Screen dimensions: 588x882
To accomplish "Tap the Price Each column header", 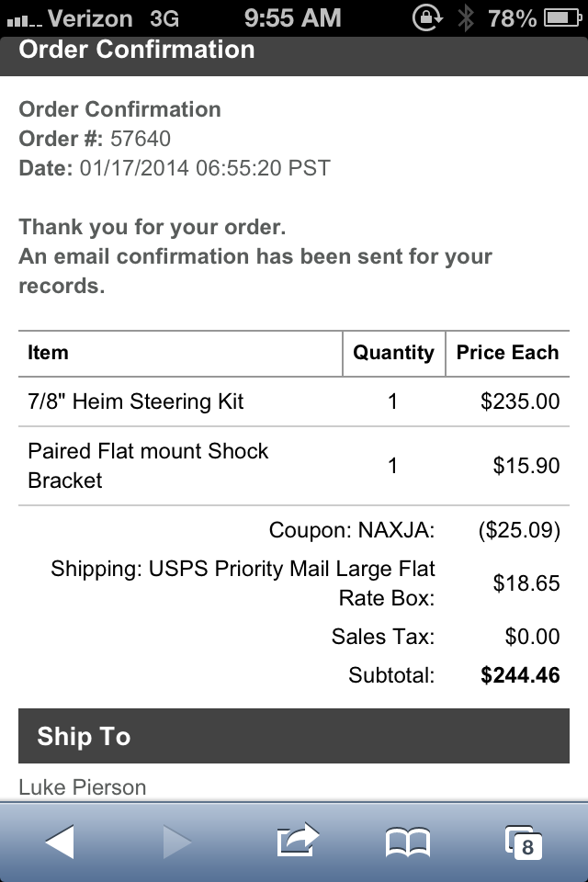I will point(507,353).
